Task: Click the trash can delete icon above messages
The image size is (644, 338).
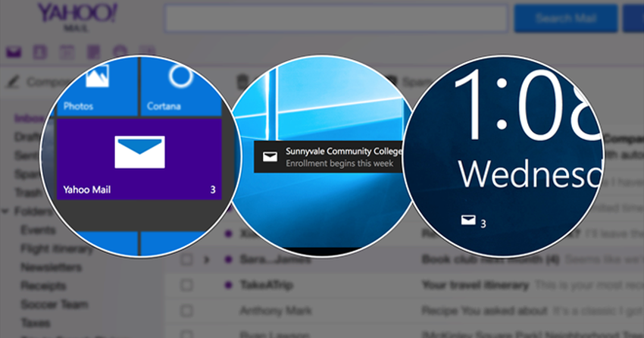Action: pos(242,82)
